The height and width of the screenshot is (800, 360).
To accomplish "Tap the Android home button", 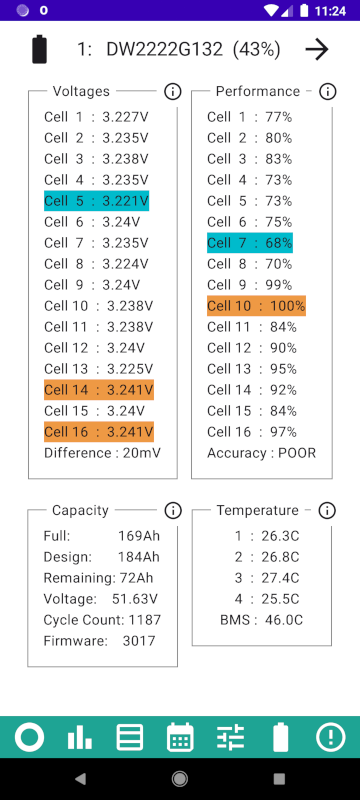I will (179, 778).
